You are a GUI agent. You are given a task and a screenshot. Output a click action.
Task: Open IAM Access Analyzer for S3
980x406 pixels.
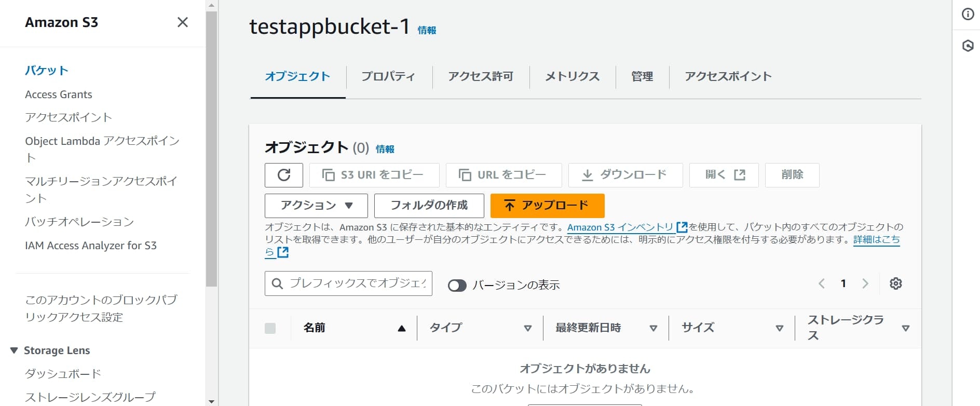point(91,246)
